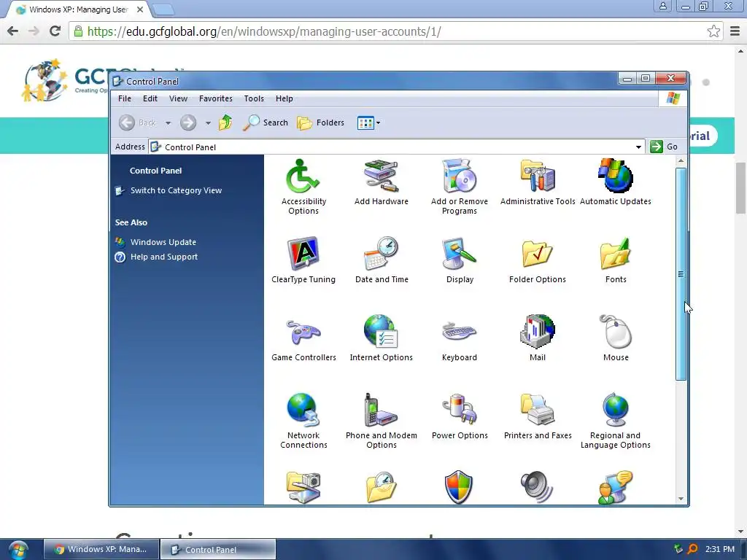Open Automatic Updates icon
The width and height of the screenshot is (747, 560).
(616, 182)
